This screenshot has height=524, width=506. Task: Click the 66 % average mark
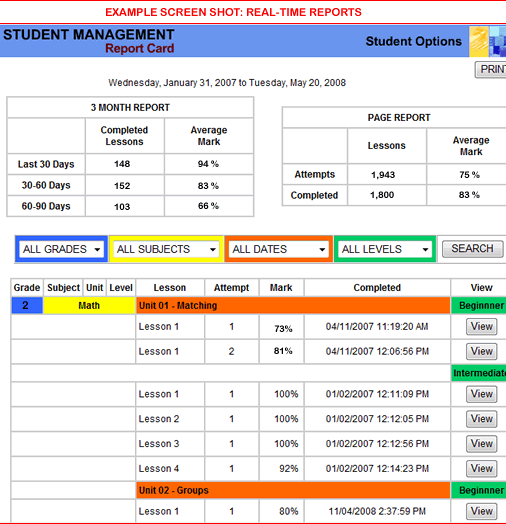point(208,206)
